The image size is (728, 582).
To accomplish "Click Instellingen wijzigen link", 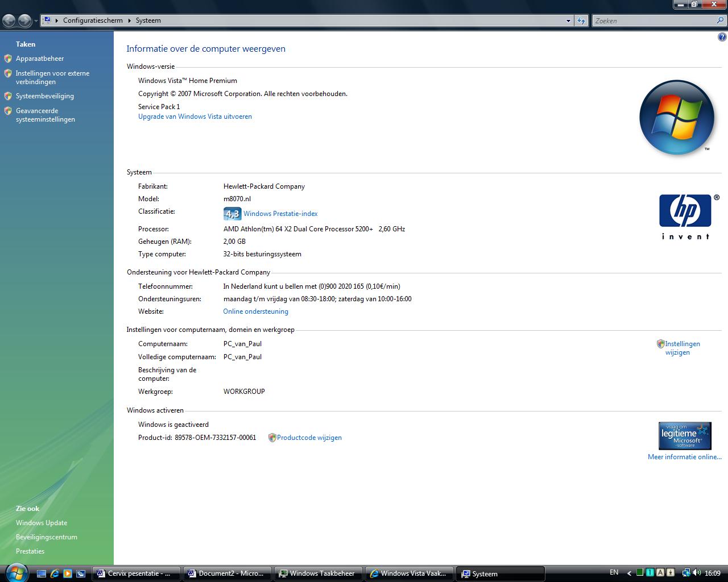I will click(682, 348).
